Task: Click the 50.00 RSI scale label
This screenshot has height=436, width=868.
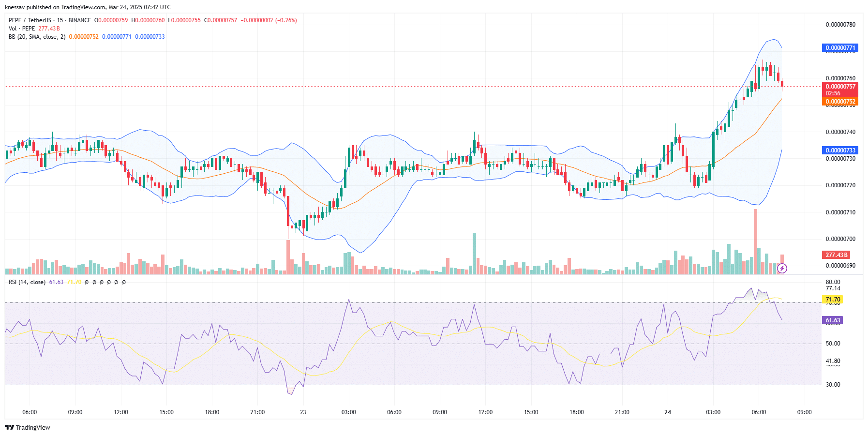Action: point(833,344)
